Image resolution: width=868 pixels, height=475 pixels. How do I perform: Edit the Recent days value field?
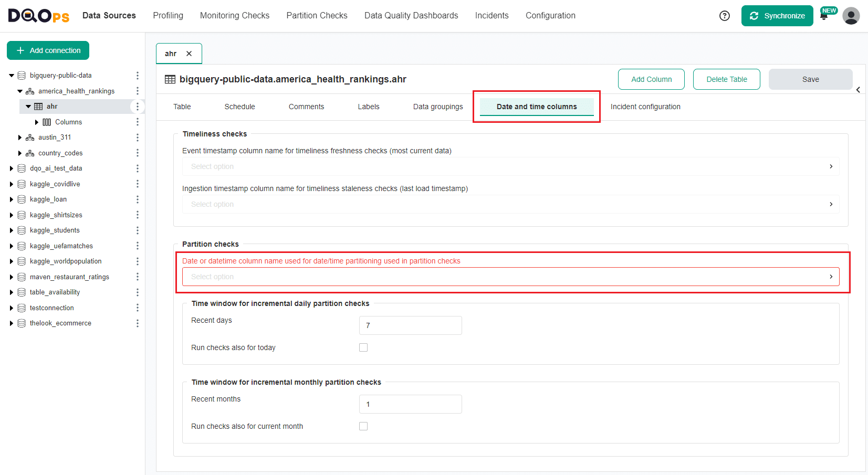click(x=410, y=325)
